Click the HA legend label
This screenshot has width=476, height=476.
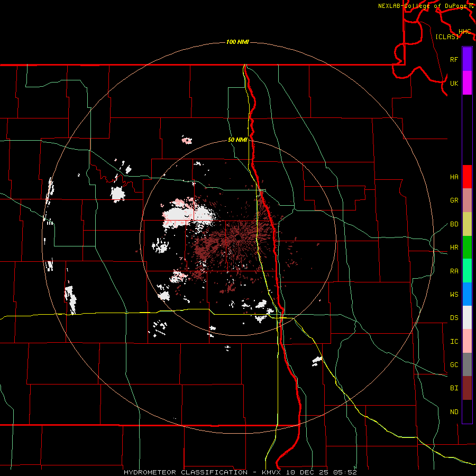(454, 177)
